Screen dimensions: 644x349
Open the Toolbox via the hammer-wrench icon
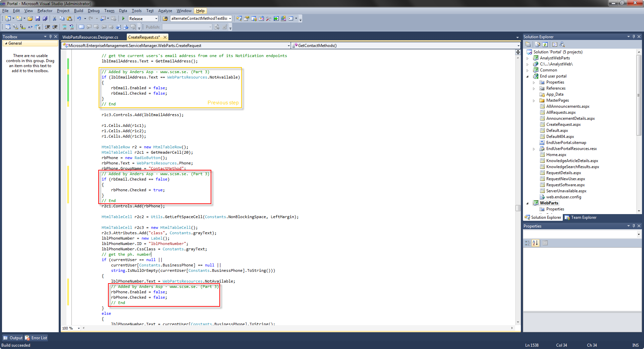point(268,18)
